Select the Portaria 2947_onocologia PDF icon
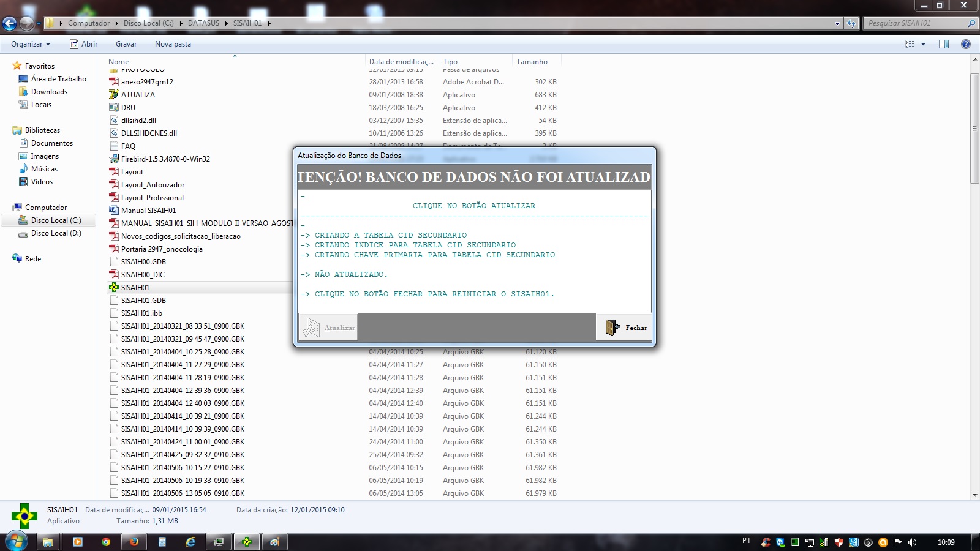 tap(114, 249)
